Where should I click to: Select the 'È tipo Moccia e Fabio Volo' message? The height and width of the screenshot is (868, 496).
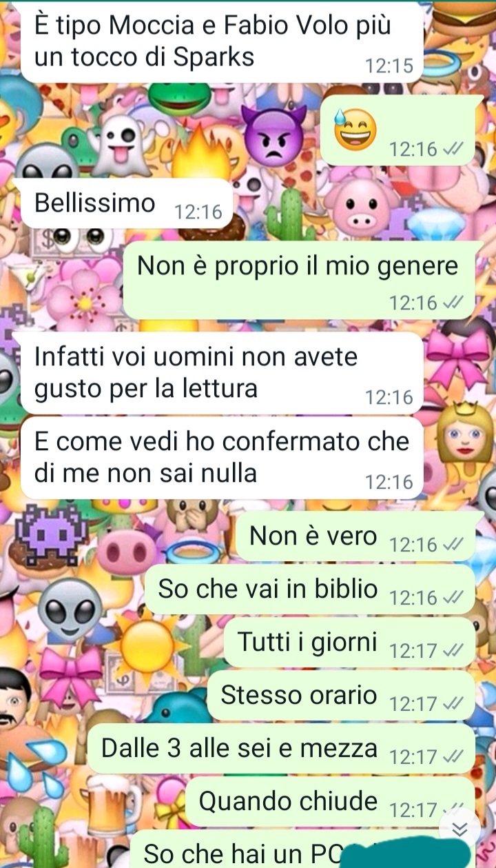pos(222,41)
